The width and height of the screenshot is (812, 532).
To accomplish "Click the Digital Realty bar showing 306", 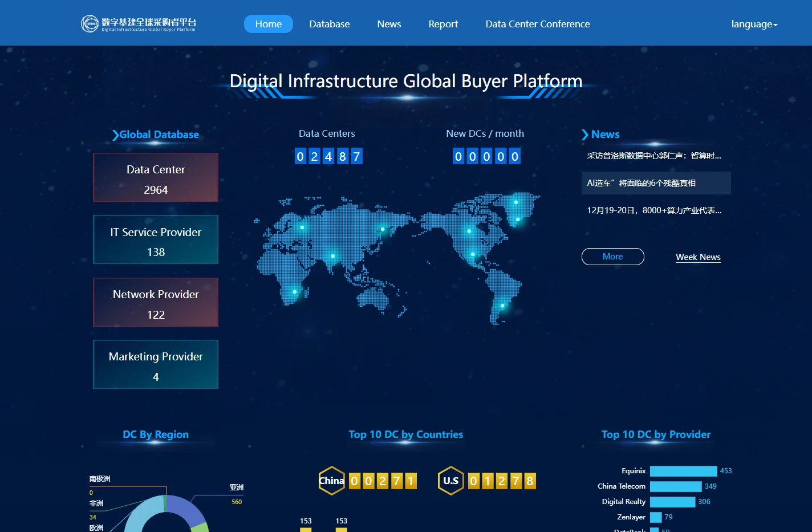I will click(x=673, y=502).
